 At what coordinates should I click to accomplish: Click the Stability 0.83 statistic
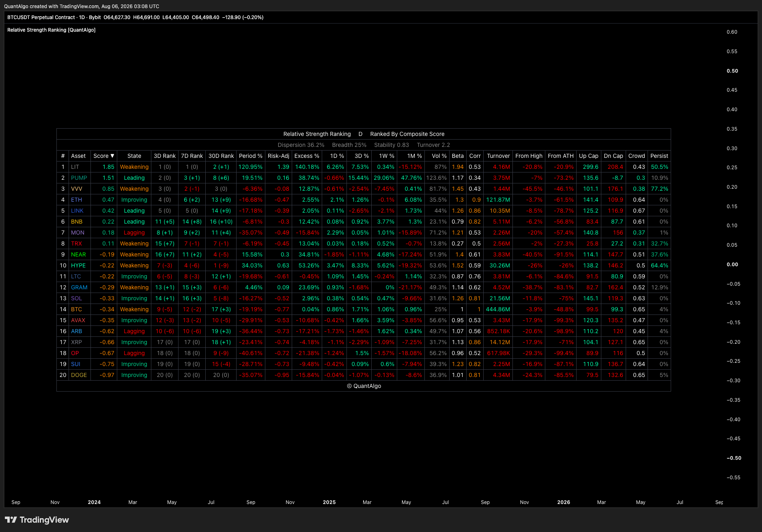click(x=392, y=145)
